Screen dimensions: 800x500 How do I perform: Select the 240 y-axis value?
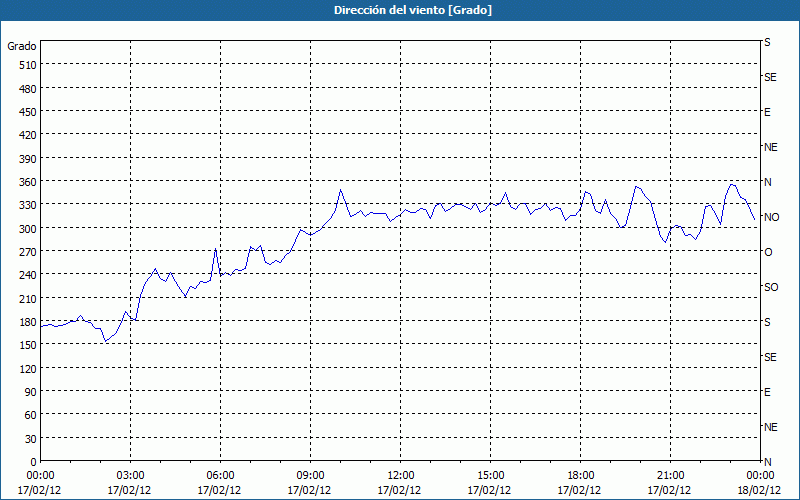click(28, 275)
